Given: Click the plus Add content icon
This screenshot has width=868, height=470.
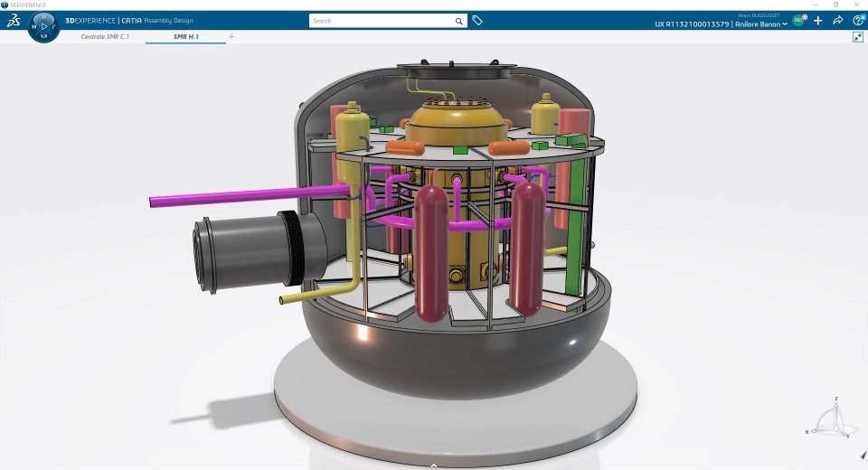Looking at the screenshot, I should pyautogui.click(x=818, y=21).
